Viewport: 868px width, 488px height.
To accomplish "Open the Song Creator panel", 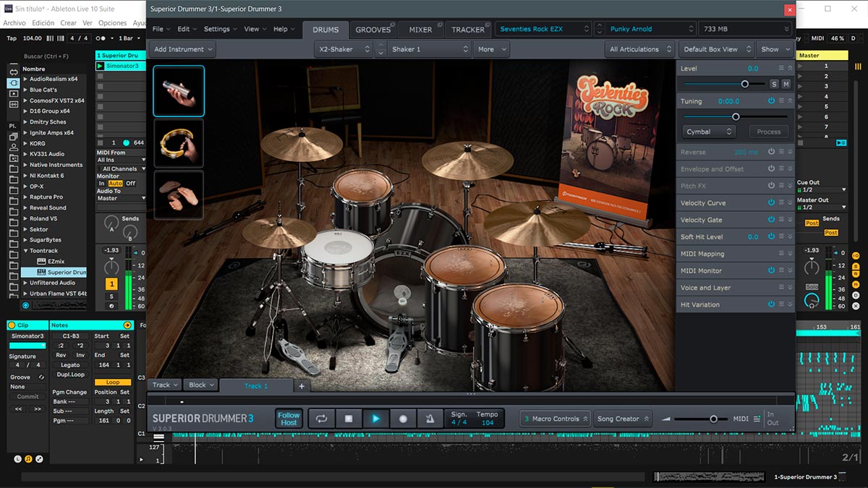I will pyautogui.click(x=622, y=419).
